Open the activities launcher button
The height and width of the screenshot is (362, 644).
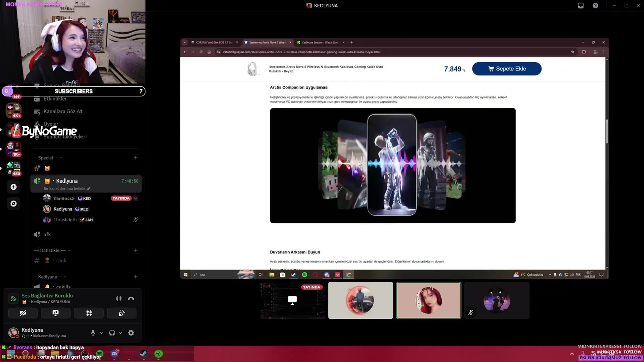tap(89, 313)
